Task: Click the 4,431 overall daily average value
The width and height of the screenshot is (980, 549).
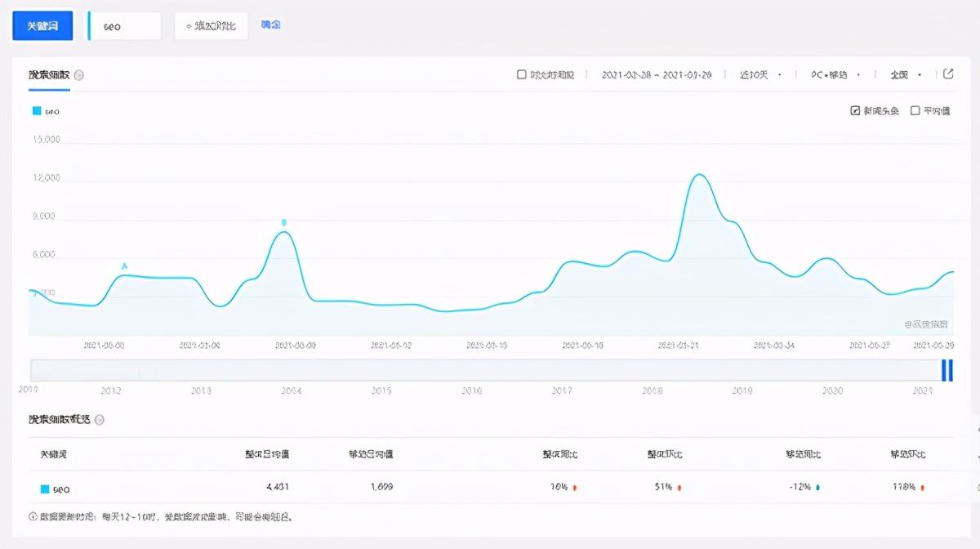Action: click(x=277, y=487)
